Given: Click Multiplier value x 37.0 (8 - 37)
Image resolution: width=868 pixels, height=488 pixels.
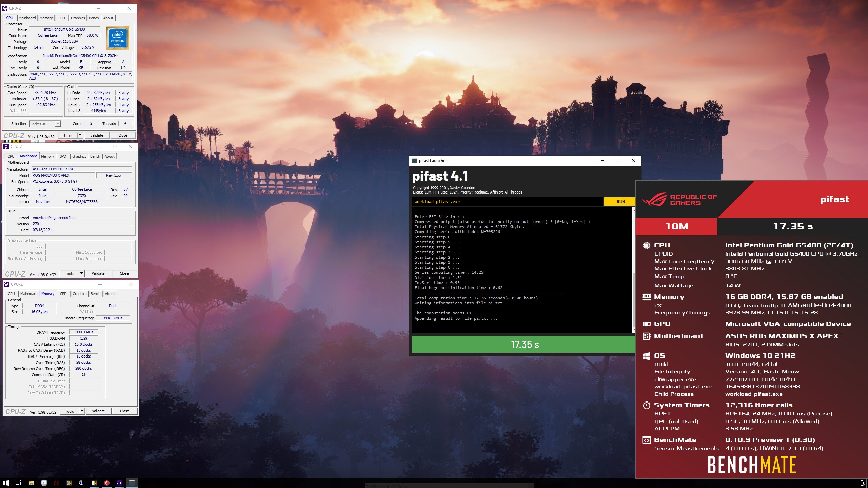Looking at the screenshot, I should tap(45, 99).
